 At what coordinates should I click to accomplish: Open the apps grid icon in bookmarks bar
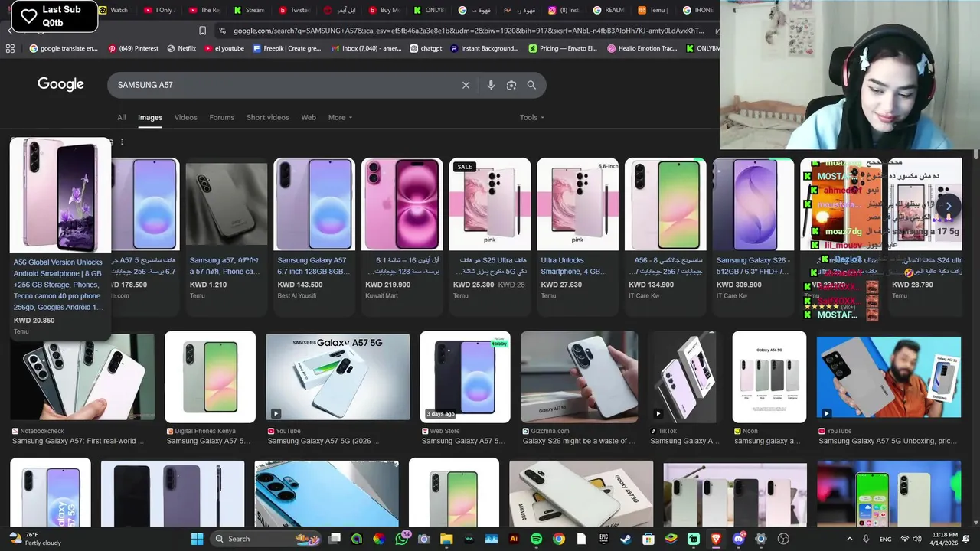pos(10,48)
